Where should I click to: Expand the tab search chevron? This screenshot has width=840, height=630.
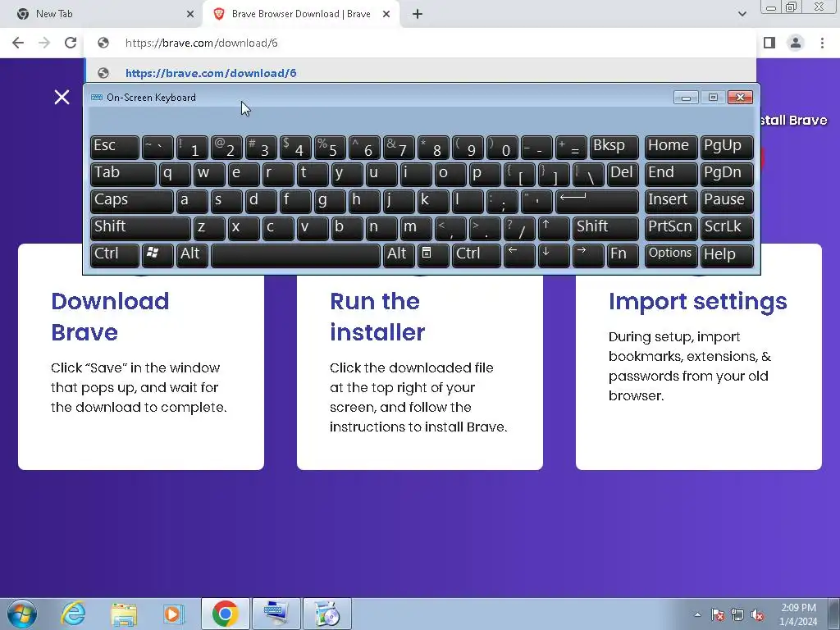point(742,14)
